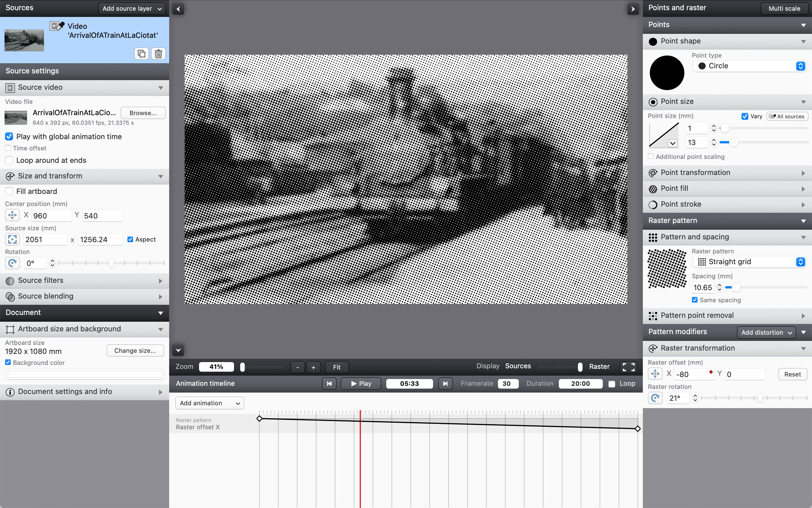Click Reset raster offset button
The width and height of the screenshot is (812, 508).
coord(793,374)
